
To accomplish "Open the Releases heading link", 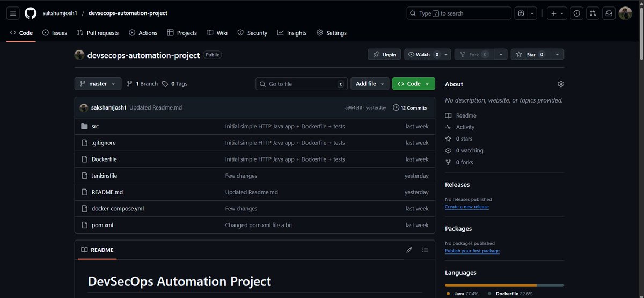I will (457, 185).
